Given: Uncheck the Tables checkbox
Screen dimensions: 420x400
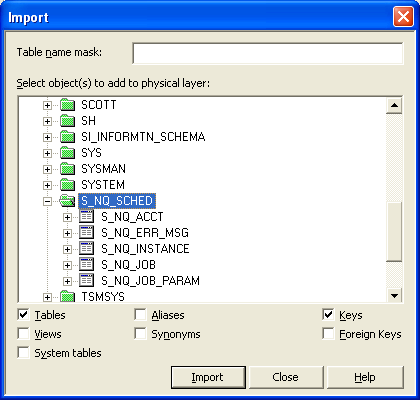Looking at the screenshot, I should 24,315.
